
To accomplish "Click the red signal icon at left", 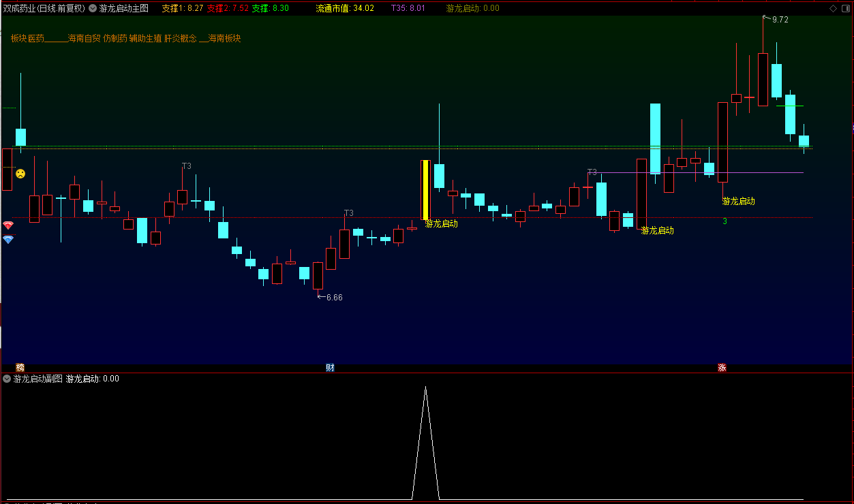I will [8, 225].
